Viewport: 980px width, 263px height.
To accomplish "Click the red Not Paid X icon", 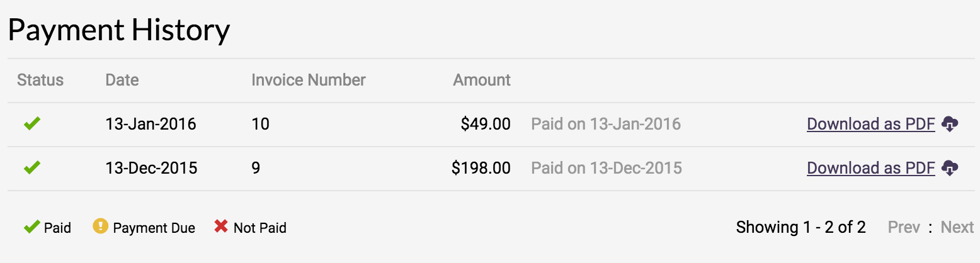I will tap(220, 226).
